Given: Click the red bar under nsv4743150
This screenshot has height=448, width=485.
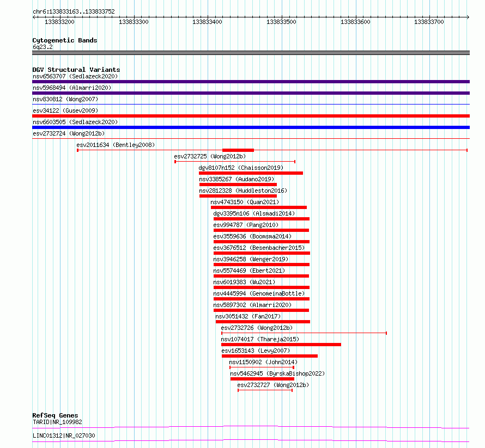Looking at the screenshot, I should [259, 207].
